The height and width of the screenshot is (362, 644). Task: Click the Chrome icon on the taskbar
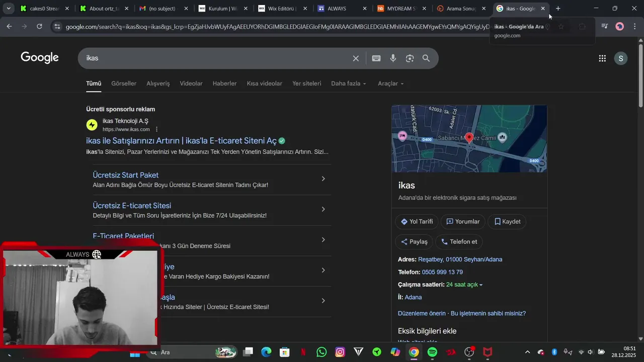coord(414,352)
